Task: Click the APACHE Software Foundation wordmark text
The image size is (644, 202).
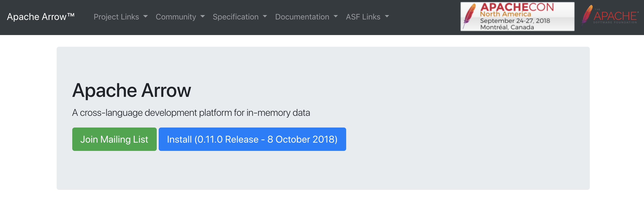Action: (615, 17)
